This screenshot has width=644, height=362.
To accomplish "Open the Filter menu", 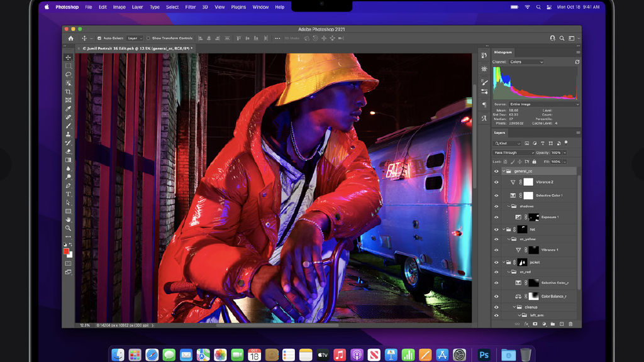I will point(190,7).
